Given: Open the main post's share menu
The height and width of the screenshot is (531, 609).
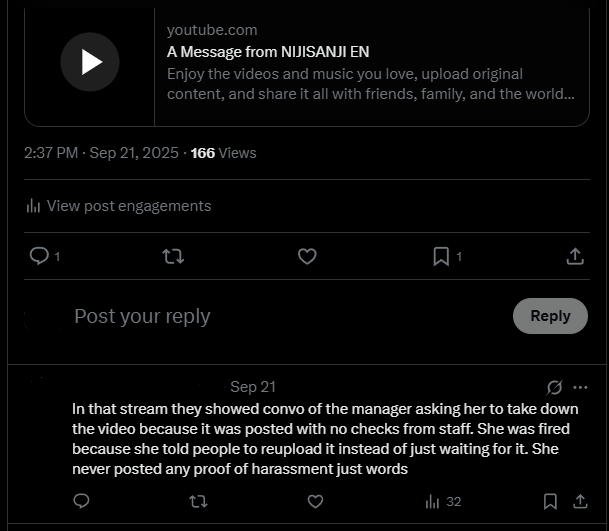Looking at the screenshot, I should coord(575,257).
